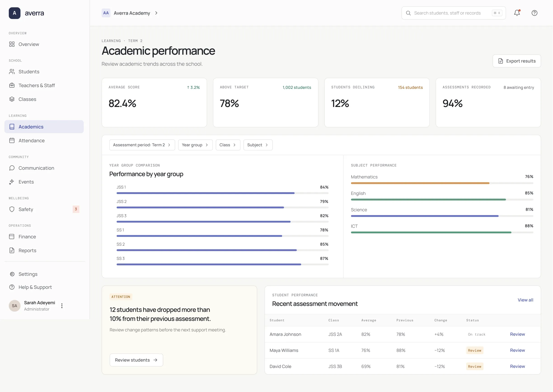
Task: Click the Review status badge for David Cole
Action: (x=474, y=366)
